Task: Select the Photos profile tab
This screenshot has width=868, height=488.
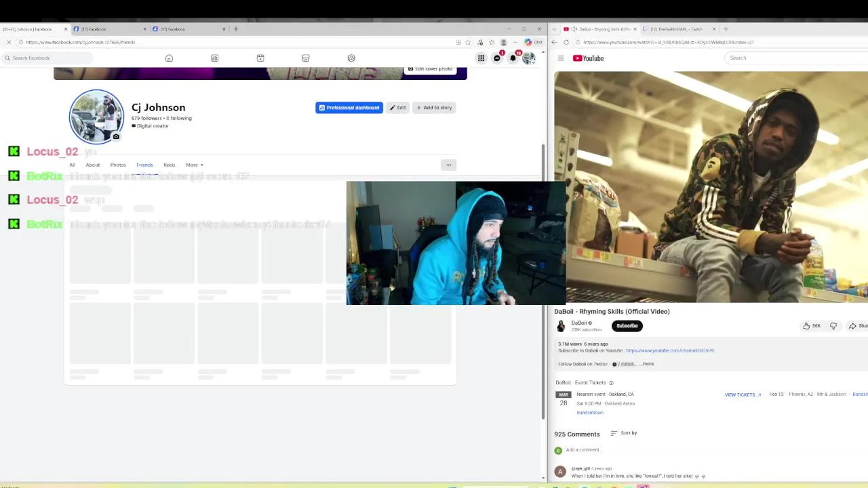Action: pyautogui.click(x=118, y=165)
